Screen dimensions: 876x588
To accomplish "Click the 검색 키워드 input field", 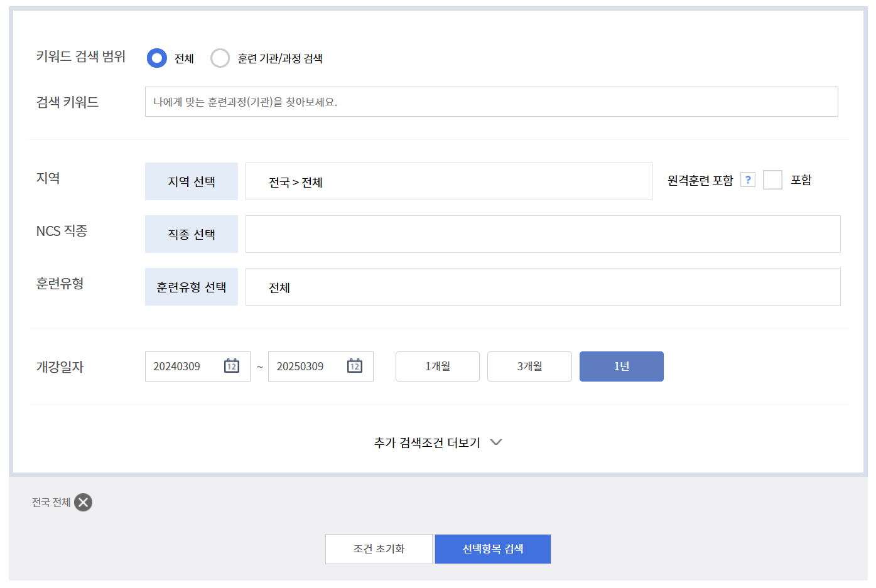I will 491,102.
